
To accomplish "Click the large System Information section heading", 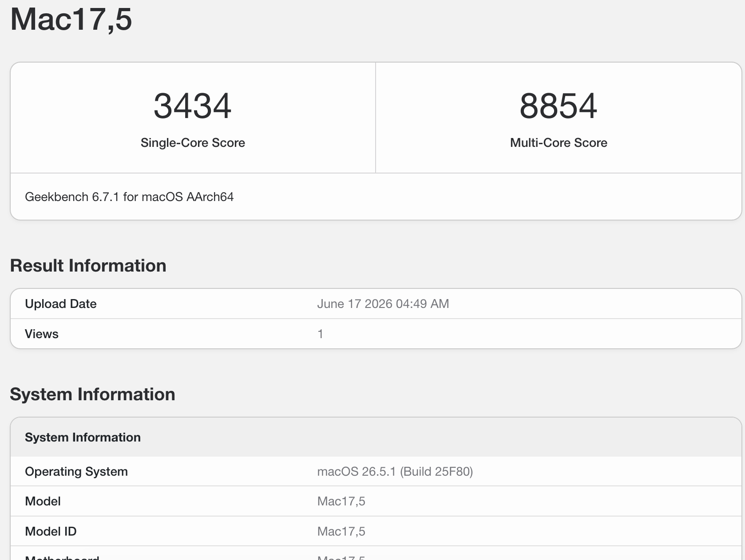I will pyautogui.click(x=92, y=394).
